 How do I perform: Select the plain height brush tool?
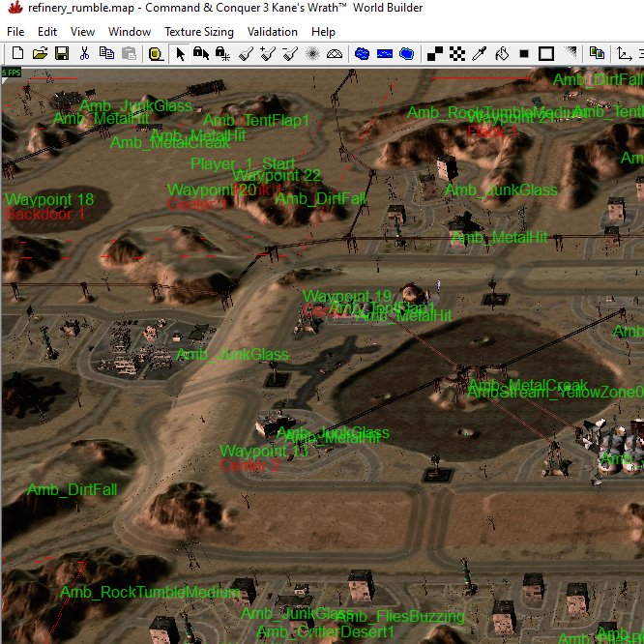[x=246, y=54]
